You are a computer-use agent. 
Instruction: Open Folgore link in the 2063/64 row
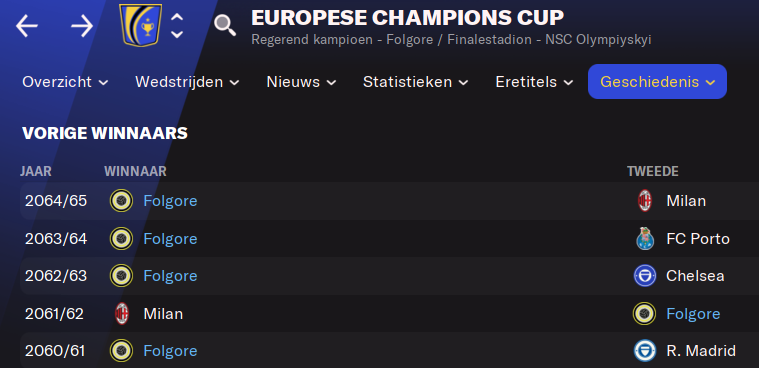pyautogui.click(x=170, y=239)
